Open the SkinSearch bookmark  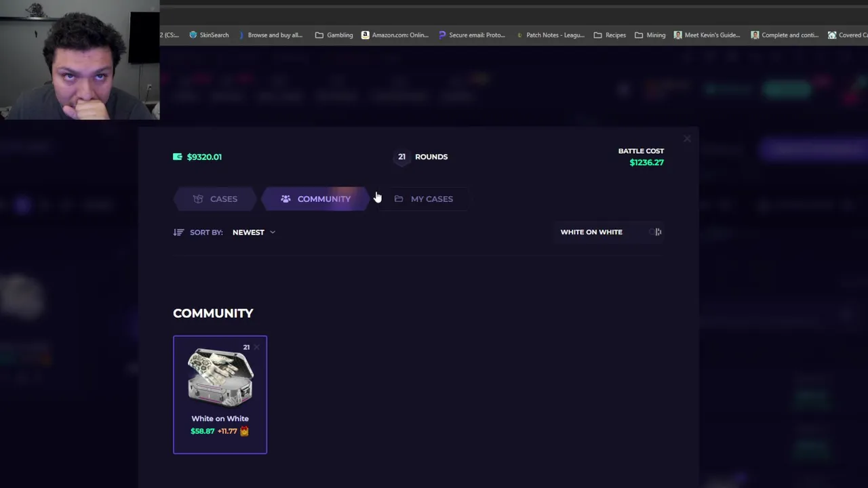point(209,35)
